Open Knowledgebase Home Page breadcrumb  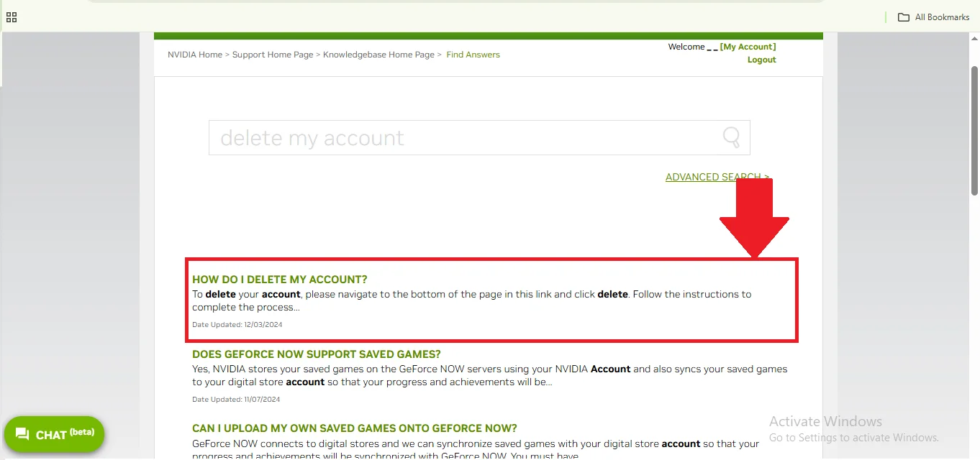pyautogui.click(x=378, y=55)
